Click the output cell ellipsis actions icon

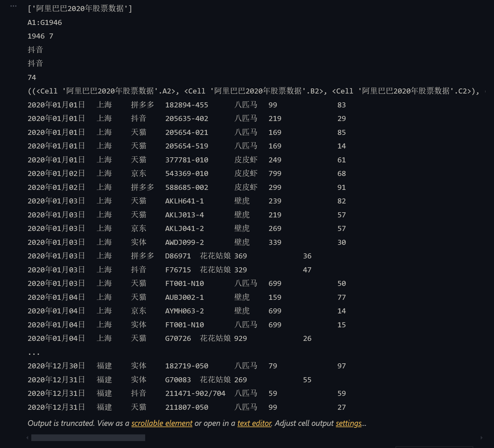(13, 6)
